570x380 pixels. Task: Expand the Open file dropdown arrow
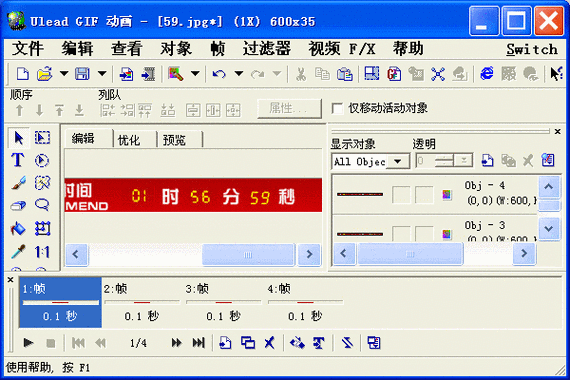click(x=64, y=74)
